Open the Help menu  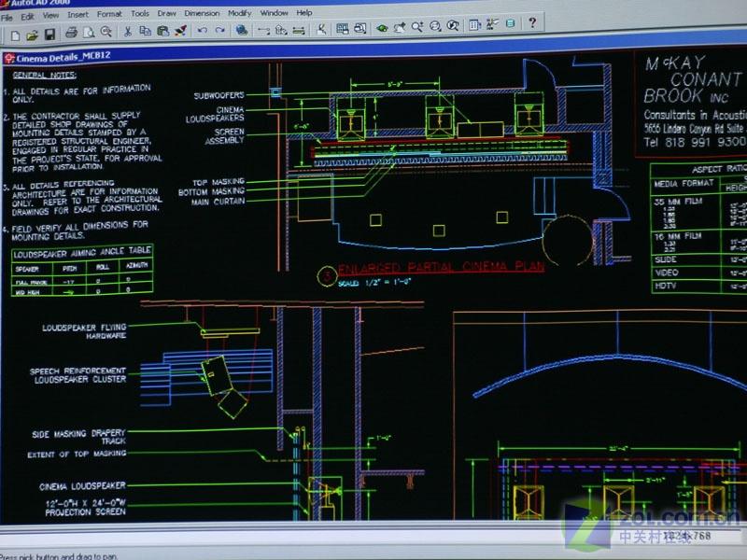click(304, 13)
